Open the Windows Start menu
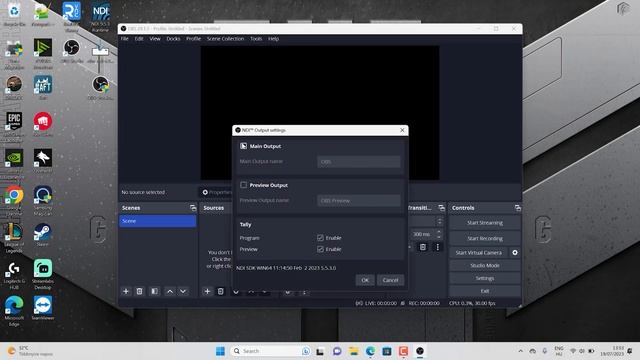This screenshot has height=360, width=640. [220, 351]
